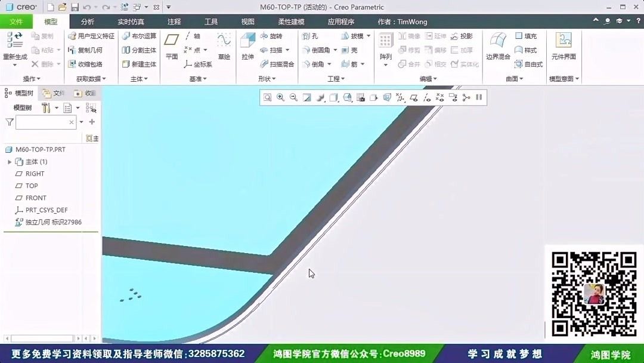Select the TOP plane in the model tree
The image size is (644, 363).
[x=32, y=186]
